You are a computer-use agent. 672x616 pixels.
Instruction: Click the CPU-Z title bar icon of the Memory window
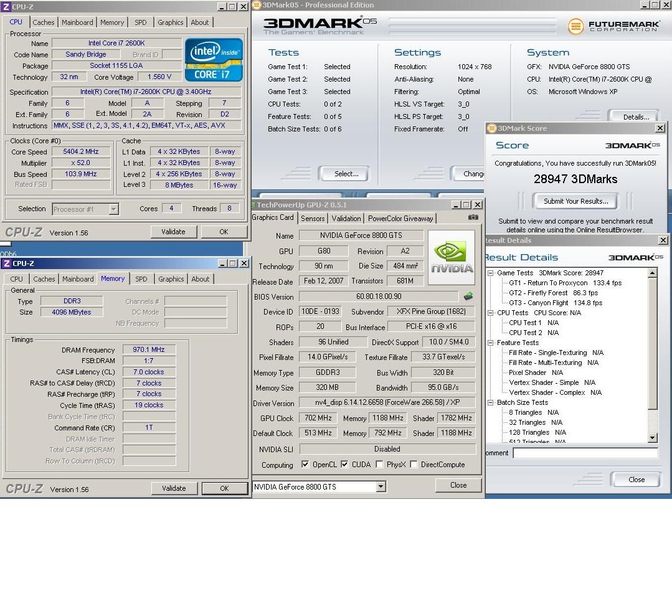tap(6, 263)
